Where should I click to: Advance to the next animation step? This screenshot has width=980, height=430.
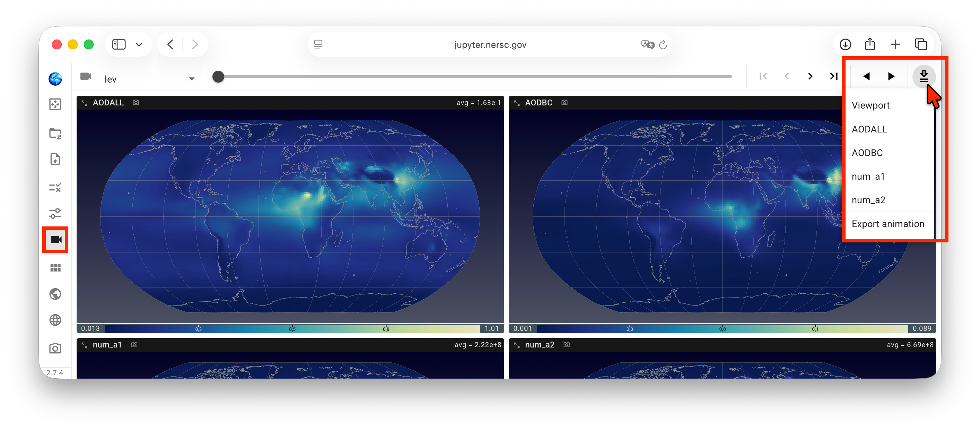coord(810,77)
